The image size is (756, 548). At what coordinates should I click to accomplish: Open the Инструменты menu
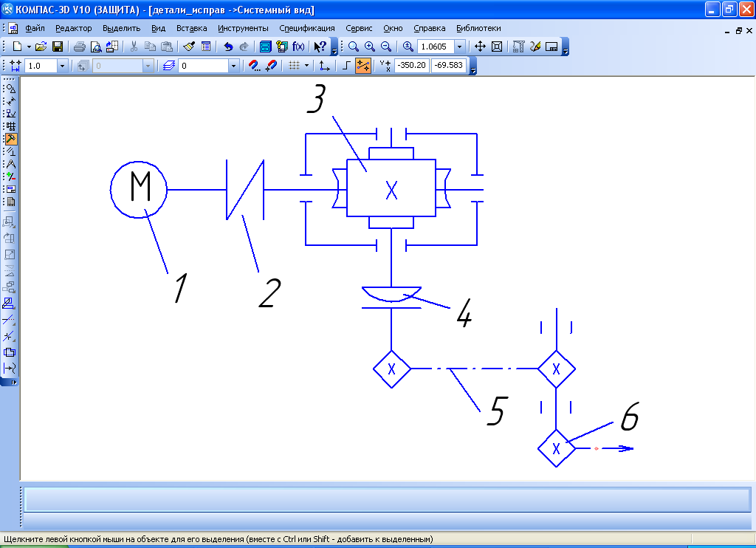(x=243, y=28)
